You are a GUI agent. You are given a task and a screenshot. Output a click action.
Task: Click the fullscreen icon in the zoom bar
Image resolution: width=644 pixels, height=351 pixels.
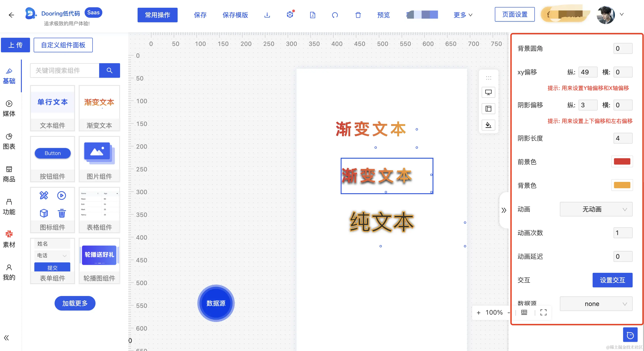click(x=543, y=312)
